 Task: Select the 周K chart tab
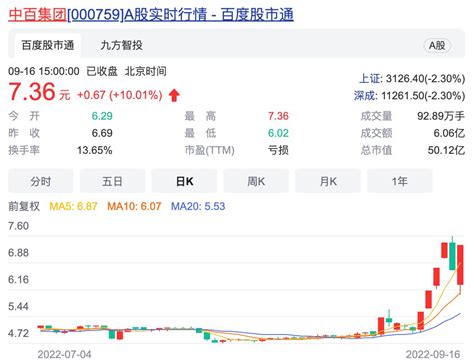click(x=256, y=181)
